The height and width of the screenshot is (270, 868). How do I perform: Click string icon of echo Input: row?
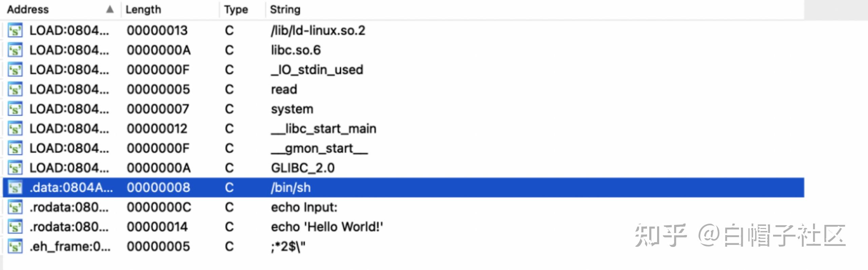click(15, 207)
